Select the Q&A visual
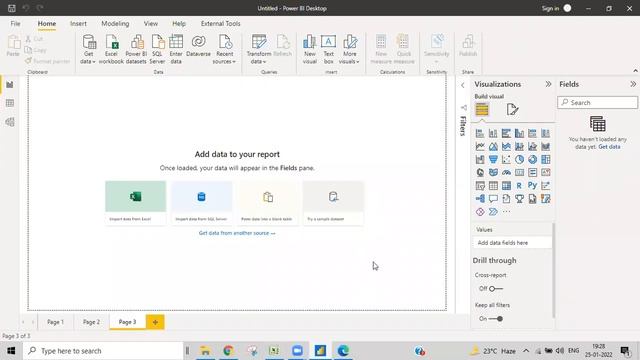The image size is (640, 360). (493, 199)
